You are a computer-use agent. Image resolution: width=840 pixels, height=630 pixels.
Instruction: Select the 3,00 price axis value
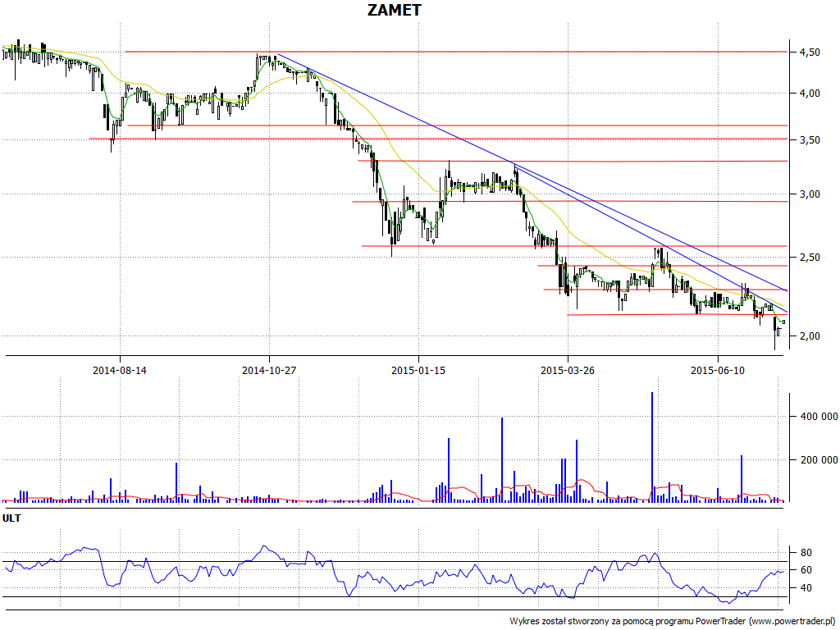point(809,194)
